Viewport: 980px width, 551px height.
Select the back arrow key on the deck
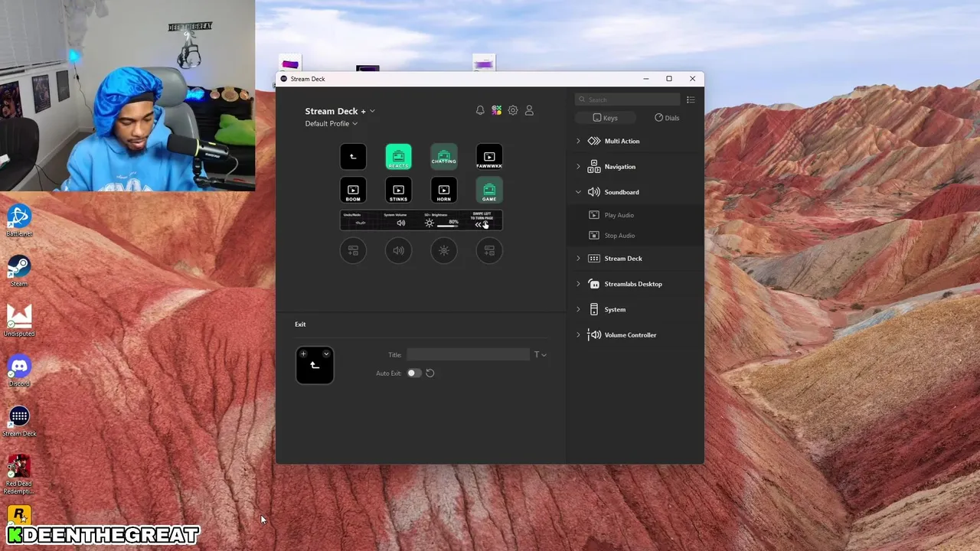[353, 157]
